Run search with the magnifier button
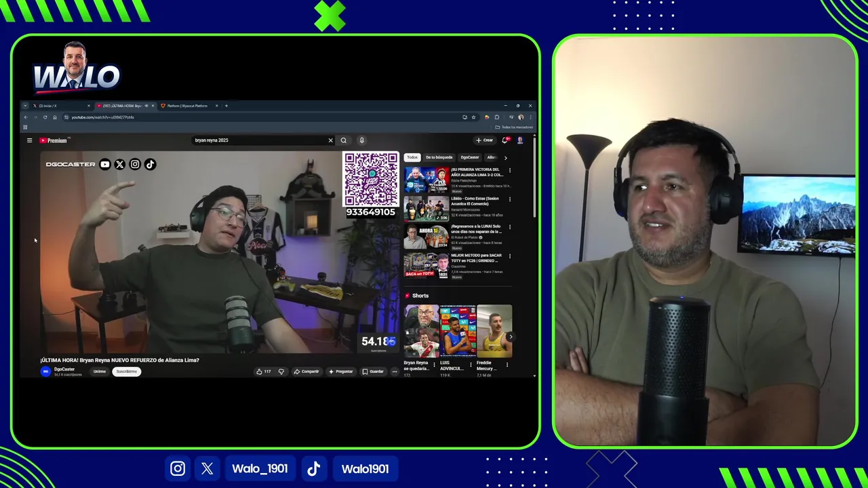This screenshot has width=868, height=488. point(343,140)
